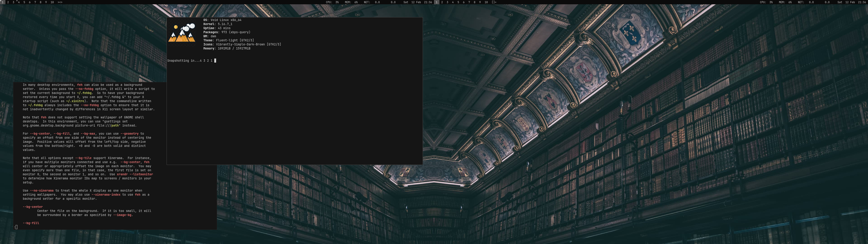Click the Sat 12 Feb date by the []= bar
Image resolution: width=868 pixels, height=244 pixels.
point(412,2)
